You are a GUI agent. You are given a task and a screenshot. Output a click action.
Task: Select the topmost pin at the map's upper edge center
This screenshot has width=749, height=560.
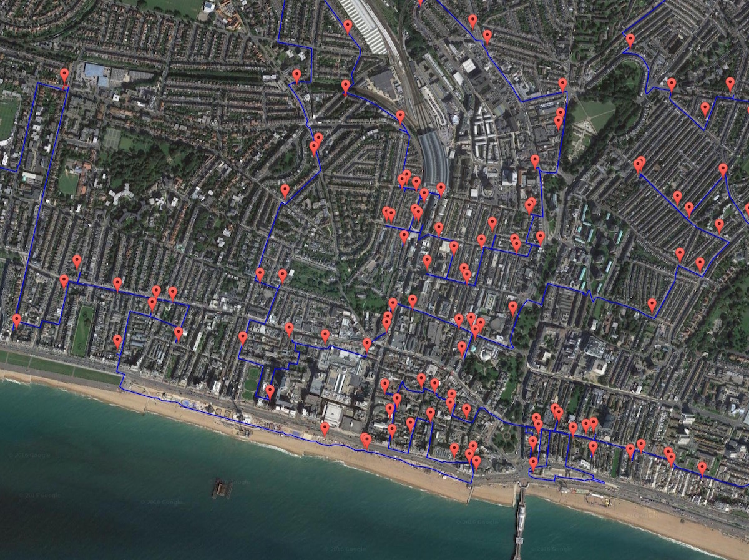420,2
